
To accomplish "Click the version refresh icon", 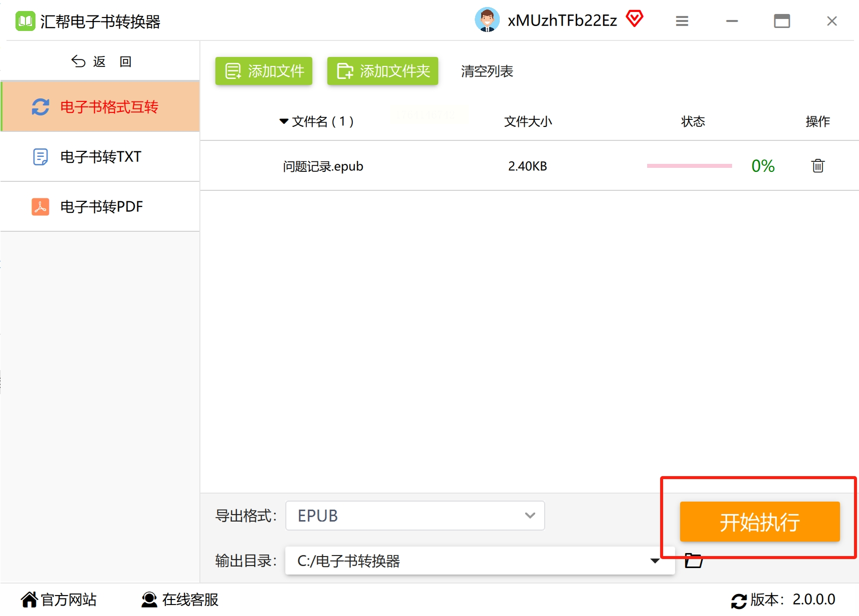I will (x=739, y=601).
